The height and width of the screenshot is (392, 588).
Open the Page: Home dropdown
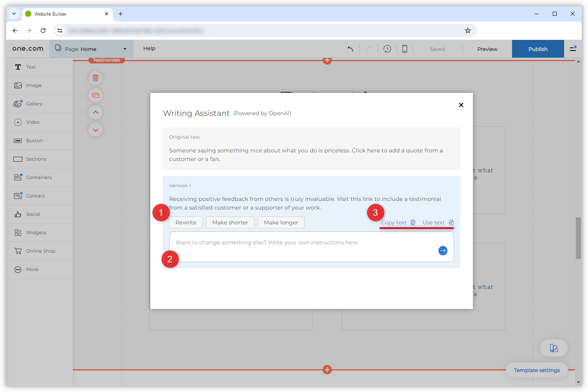(91, 49)
